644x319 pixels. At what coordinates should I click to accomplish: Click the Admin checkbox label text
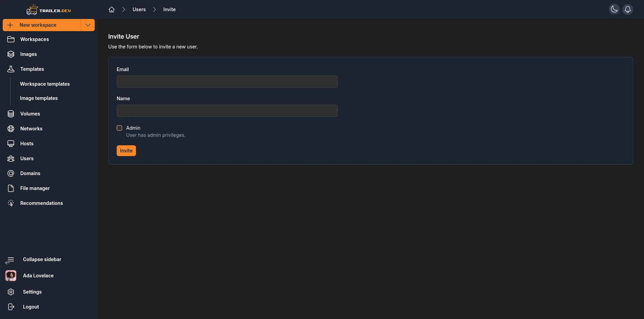tap(133, 128)
